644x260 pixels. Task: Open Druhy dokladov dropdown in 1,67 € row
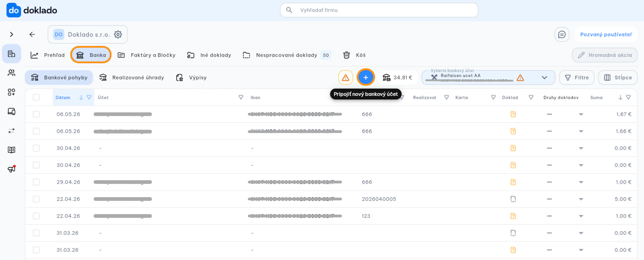[x=581, y=114]
